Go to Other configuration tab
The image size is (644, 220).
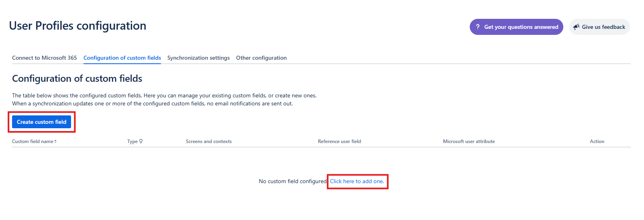point(261,58)
